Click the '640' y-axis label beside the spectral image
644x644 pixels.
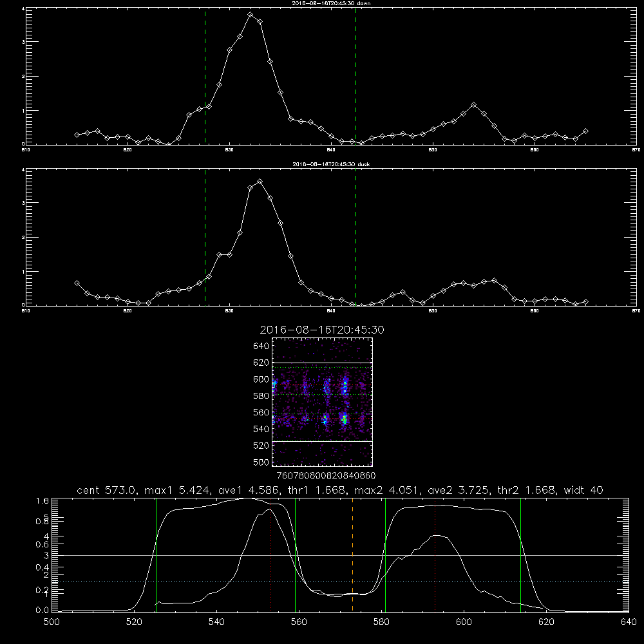pyautogui.click(x=261, y=346)
